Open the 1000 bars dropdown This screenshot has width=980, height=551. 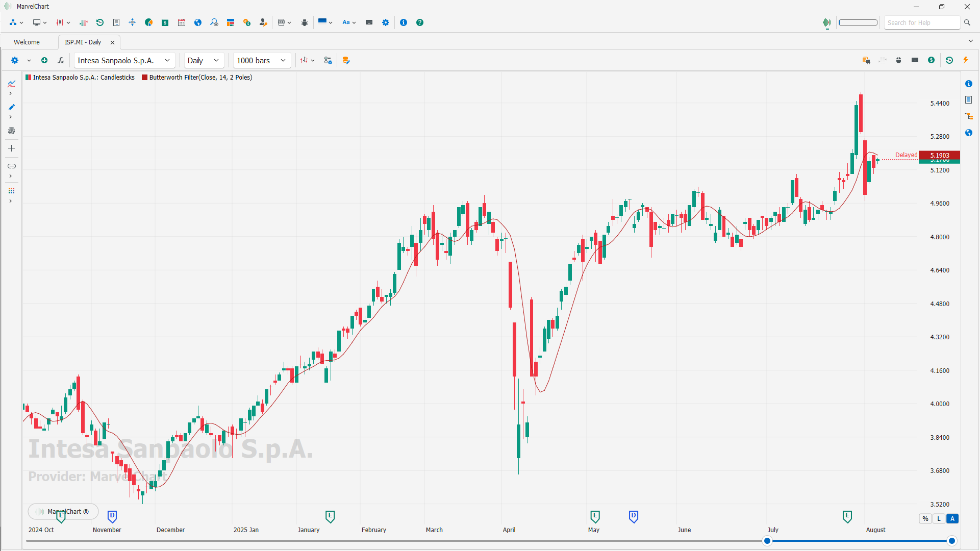(x=262, y=60)
